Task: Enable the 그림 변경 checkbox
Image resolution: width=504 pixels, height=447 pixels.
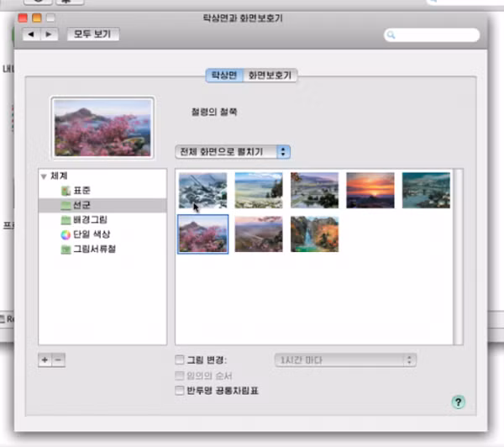Action: (x=179, y=360)
